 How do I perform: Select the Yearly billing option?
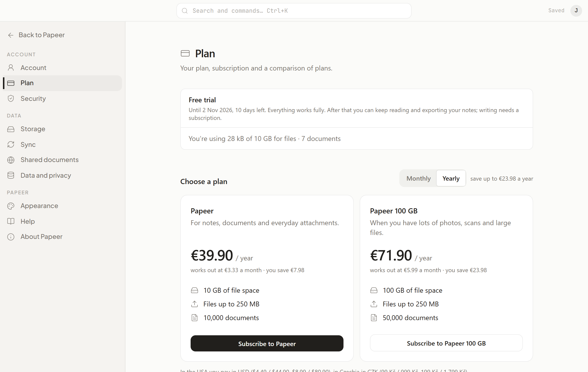(x=451, y=178)
